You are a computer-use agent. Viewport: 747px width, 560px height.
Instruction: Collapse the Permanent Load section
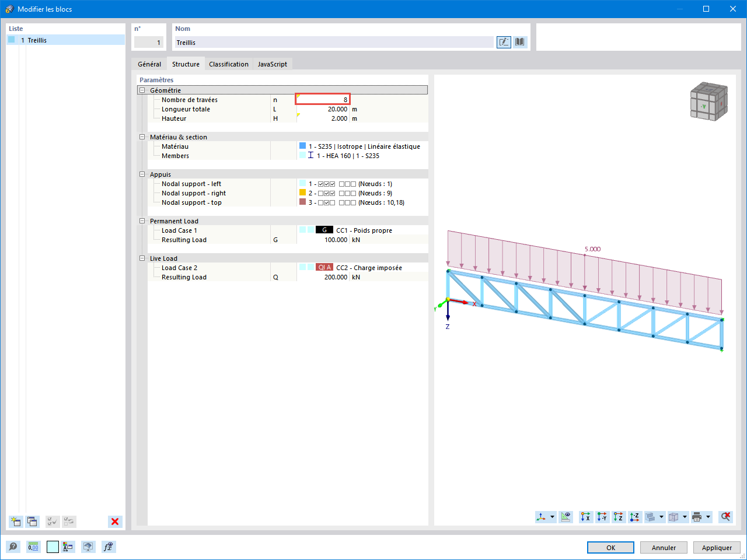click(x=142, y=221)
